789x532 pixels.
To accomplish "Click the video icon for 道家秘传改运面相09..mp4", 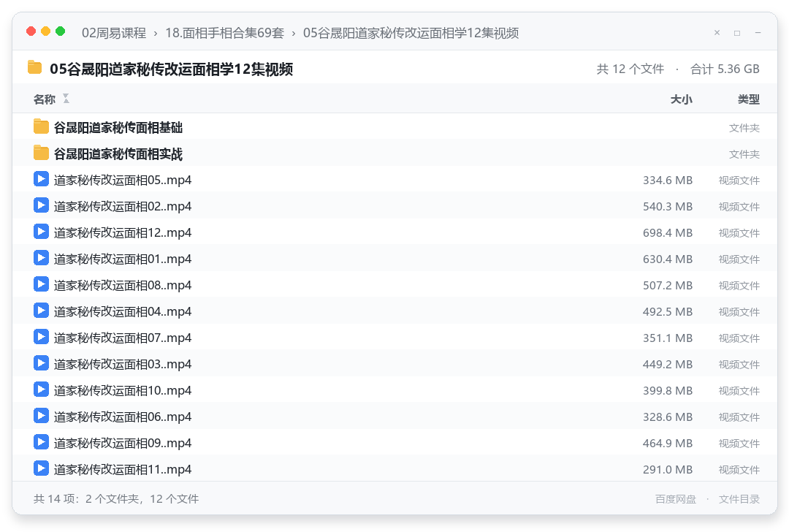I will 41,442.
